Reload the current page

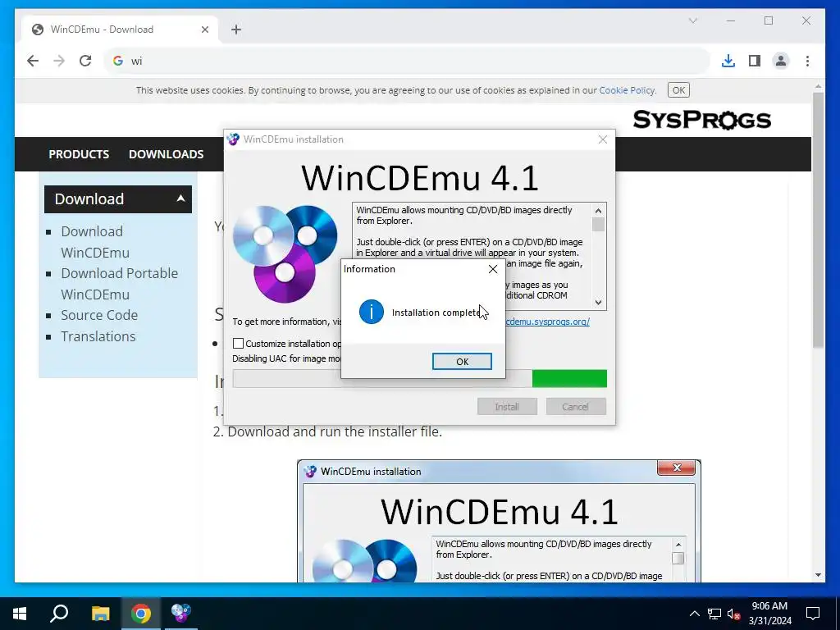tap(85, 61)
